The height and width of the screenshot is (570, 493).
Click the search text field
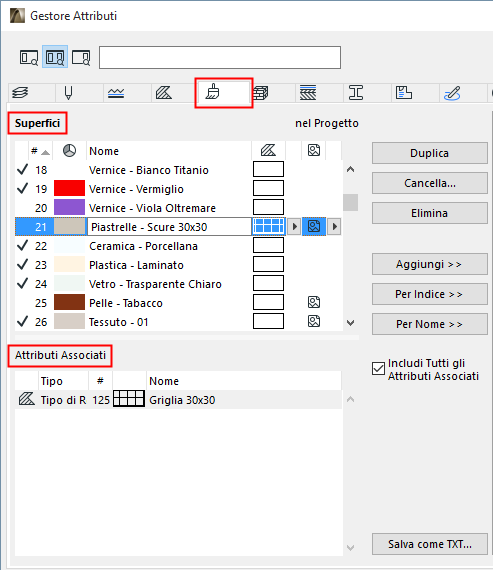[x=220, y=57]
